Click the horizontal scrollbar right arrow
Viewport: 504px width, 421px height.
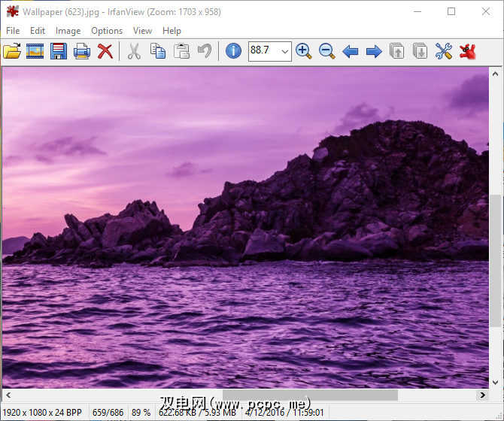[481, 395]
